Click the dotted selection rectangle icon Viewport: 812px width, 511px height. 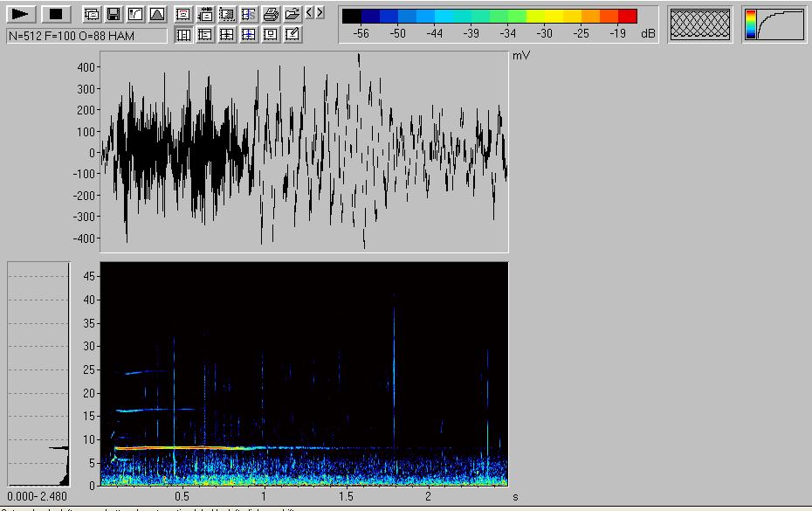227,14
